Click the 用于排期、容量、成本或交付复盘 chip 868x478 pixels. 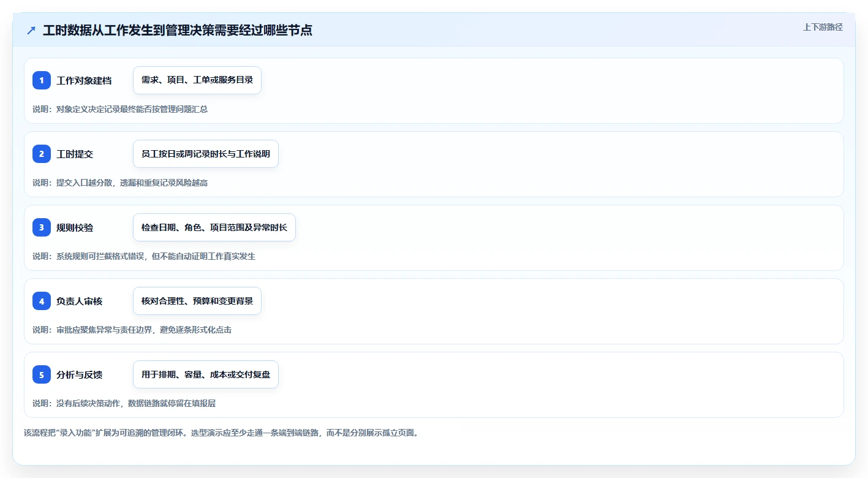coord(206,374)
